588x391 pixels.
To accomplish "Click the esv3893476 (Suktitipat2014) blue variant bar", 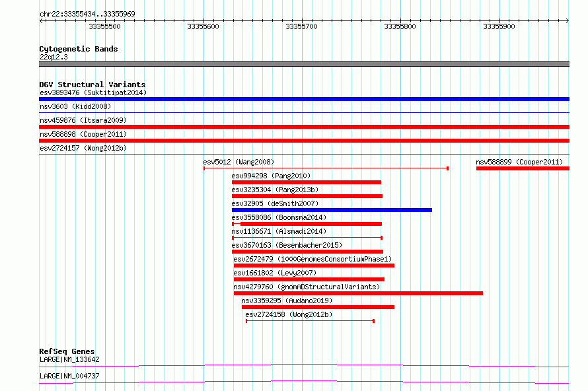I will click(304, 99).
